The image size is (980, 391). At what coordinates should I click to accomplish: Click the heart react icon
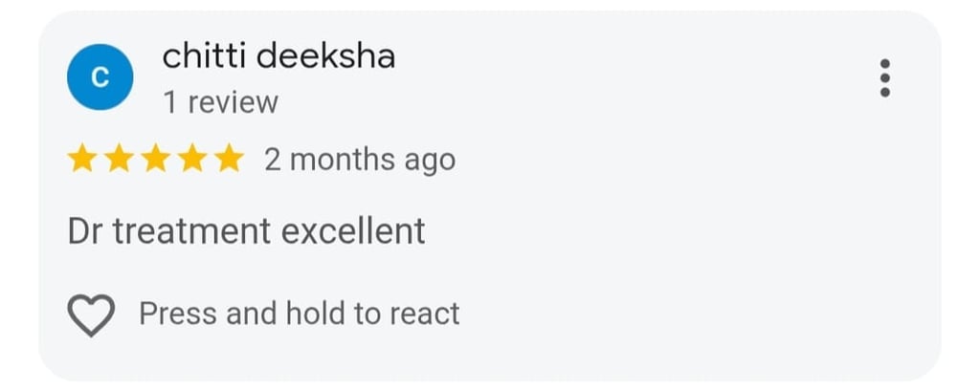92,315
